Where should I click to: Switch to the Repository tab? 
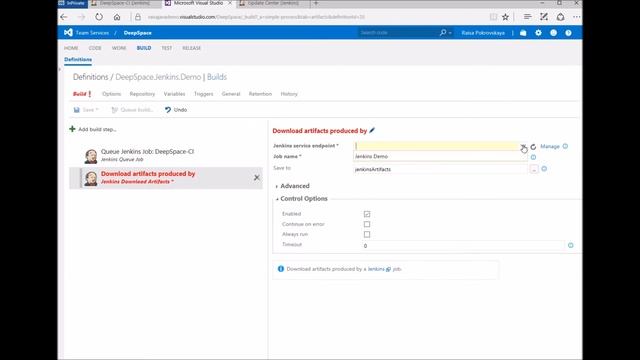click(142, 94)
